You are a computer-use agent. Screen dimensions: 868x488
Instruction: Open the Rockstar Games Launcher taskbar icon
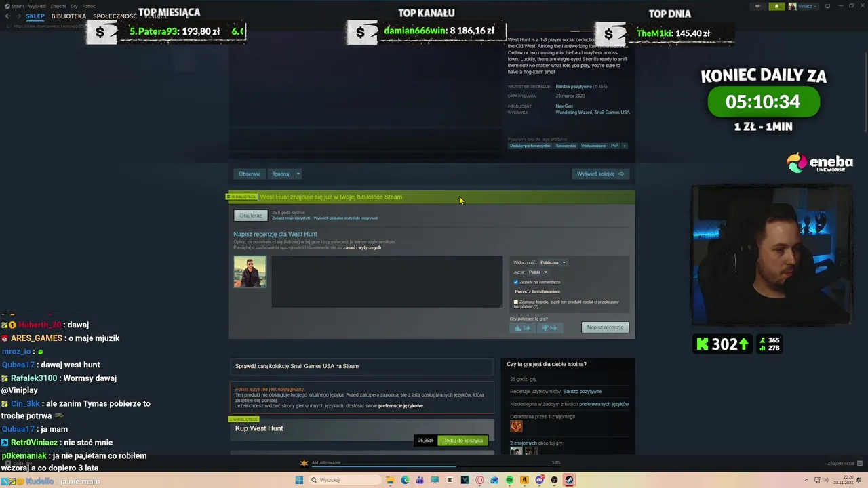[524, 480]
